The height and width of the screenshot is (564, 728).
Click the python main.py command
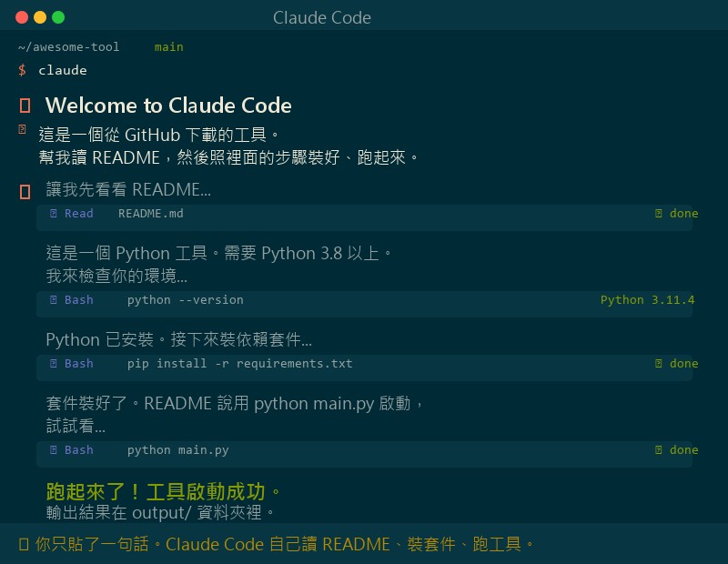pyautogui.click(x=177, y=449)
